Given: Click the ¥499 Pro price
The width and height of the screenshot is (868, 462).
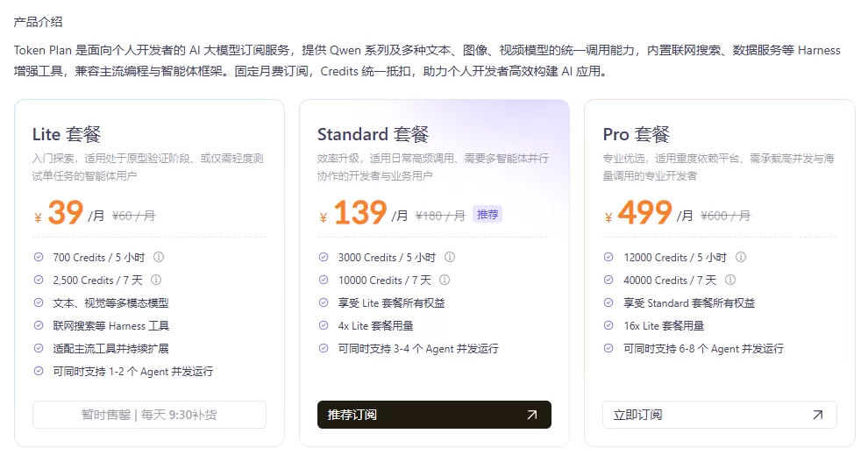Looking at the screenshot, I should coord(638,213).
